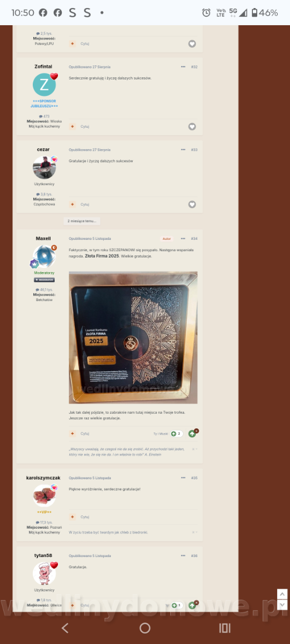Click the multi-quote plus icon in post #34
Viewport: 290px width, 644px height.
(x=73, y=434)
